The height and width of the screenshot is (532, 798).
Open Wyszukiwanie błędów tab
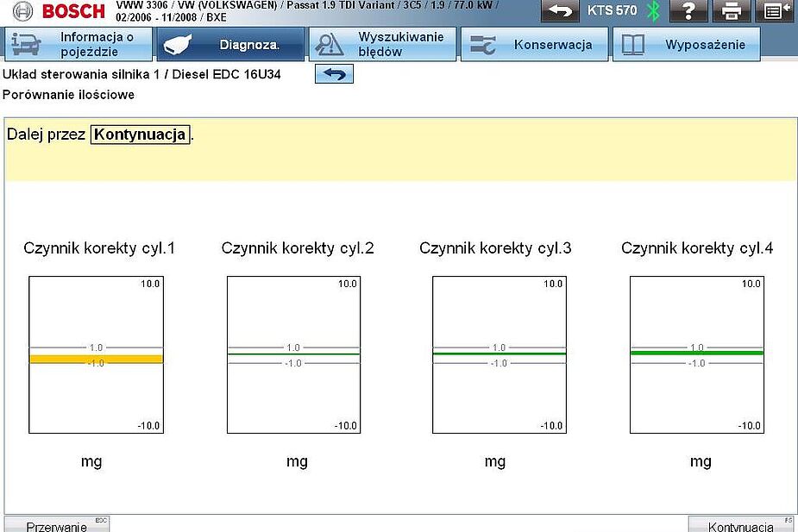click(x=382, y=44)
